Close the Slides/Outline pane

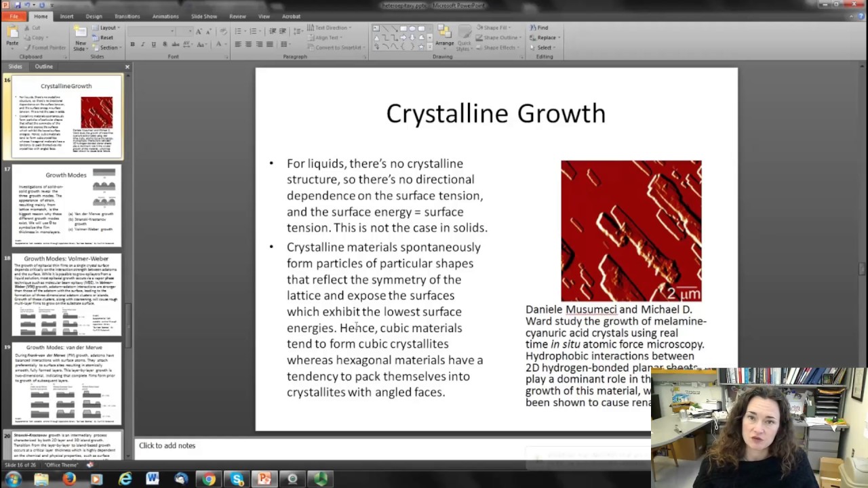[127, 67]
